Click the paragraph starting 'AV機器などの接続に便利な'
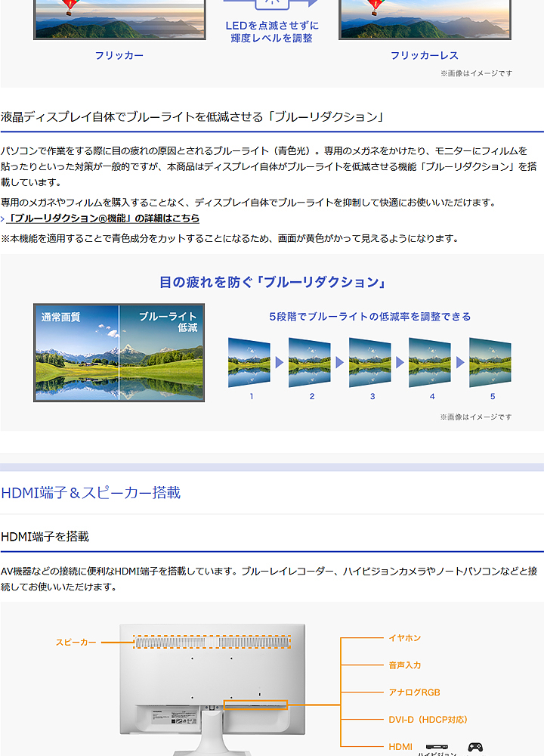The width and height of the screenshot is (544, 756). [269, 579]
